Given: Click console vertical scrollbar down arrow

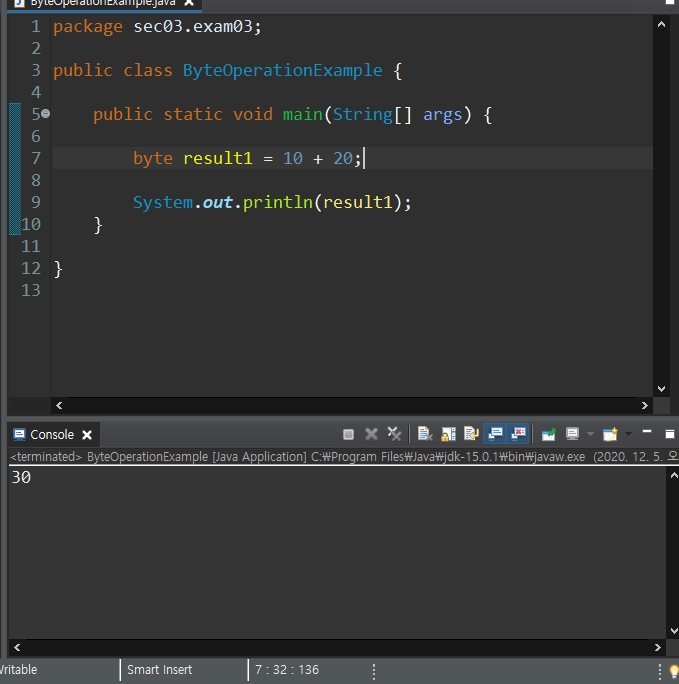Looking at the screenshot, I should [674, 631].
